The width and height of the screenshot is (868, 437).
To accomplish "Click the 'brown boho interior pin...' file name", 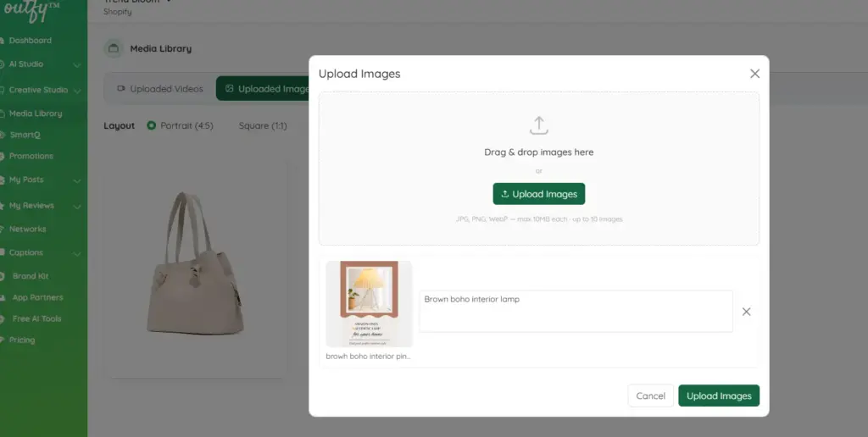I will [x=368, y=357].
